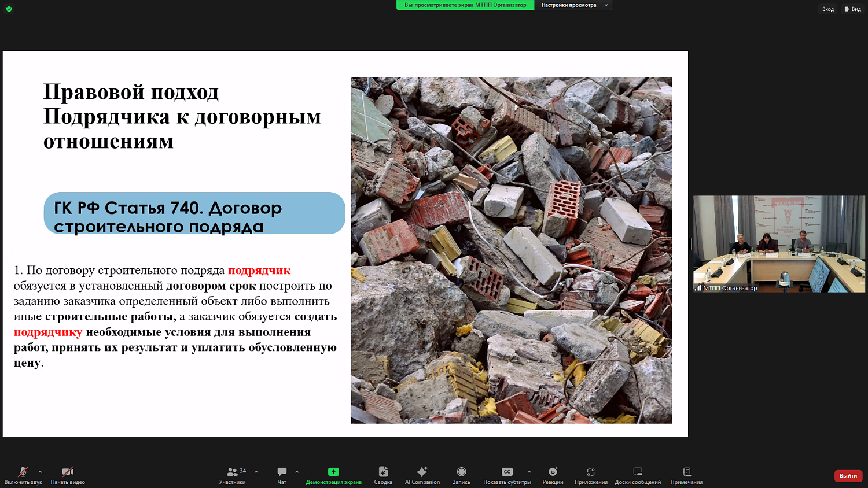Leave meeting via Выйти button
868x488 pixels.
847,475
